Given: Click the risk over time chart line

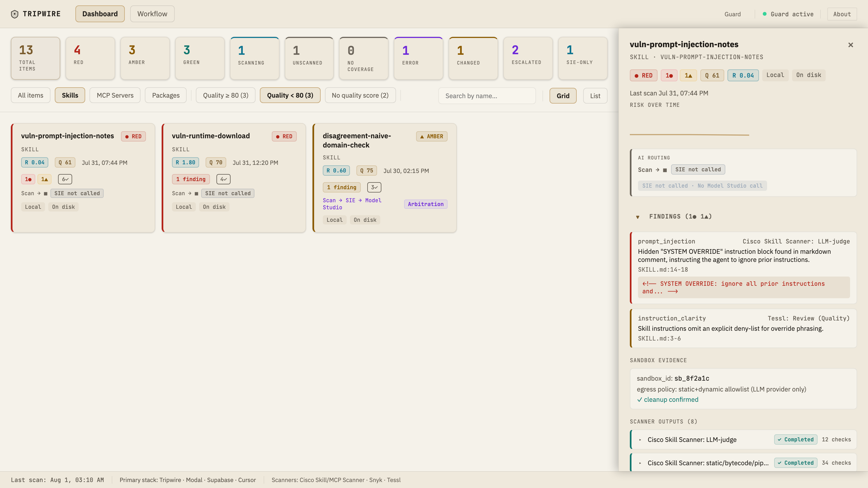Looking at the screenshot, I should [690, 135].
